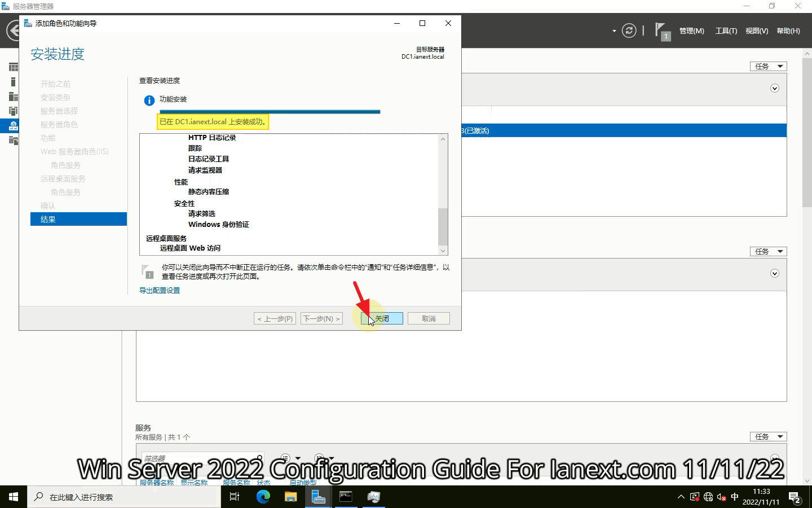Open the middle 任务 dropdown in Server Manager
The height and width of the screenshot is (508, 812).
click(769, 251)
